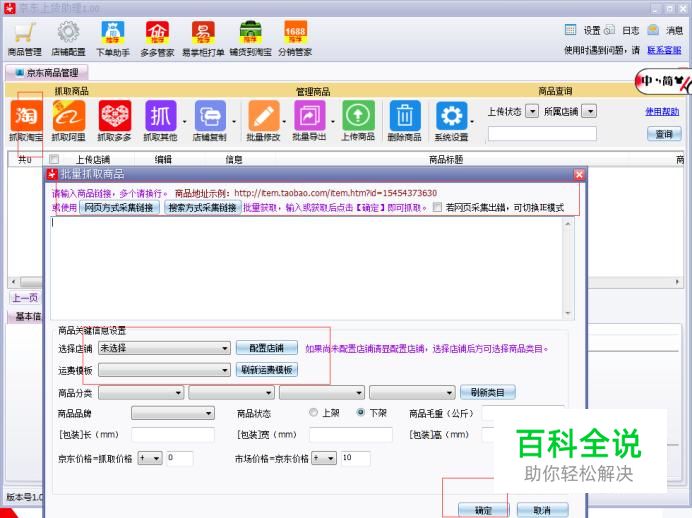Open 使用帮助 link

(662, 111)
